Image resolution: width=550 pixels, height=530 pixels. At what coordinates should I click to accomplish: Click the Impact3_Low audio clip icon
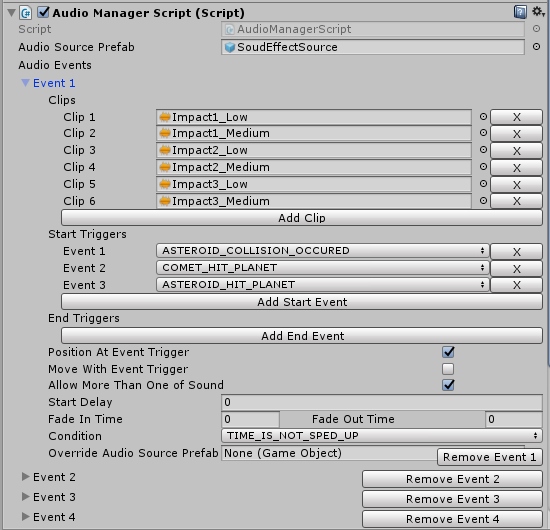(165, 184)
